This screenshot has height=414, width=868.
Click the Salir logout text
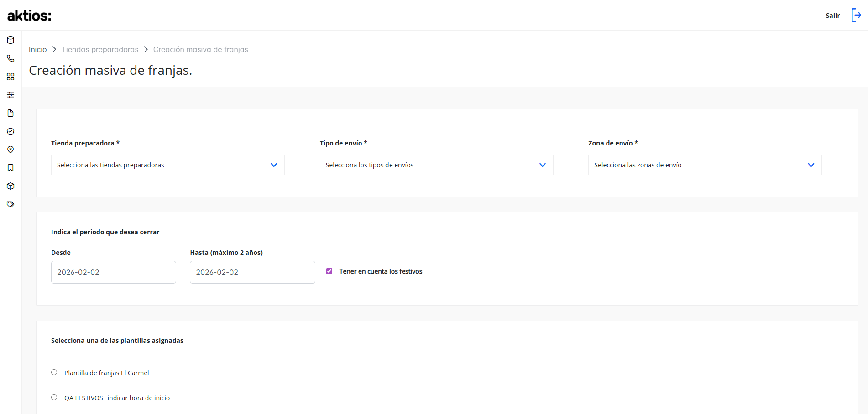tap(833, 16)
